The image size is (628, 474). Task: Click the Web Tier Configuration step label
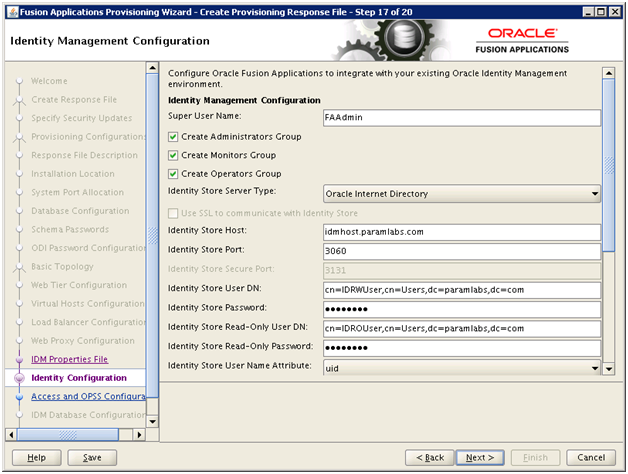pyautogui.click(x=79, y=285)
